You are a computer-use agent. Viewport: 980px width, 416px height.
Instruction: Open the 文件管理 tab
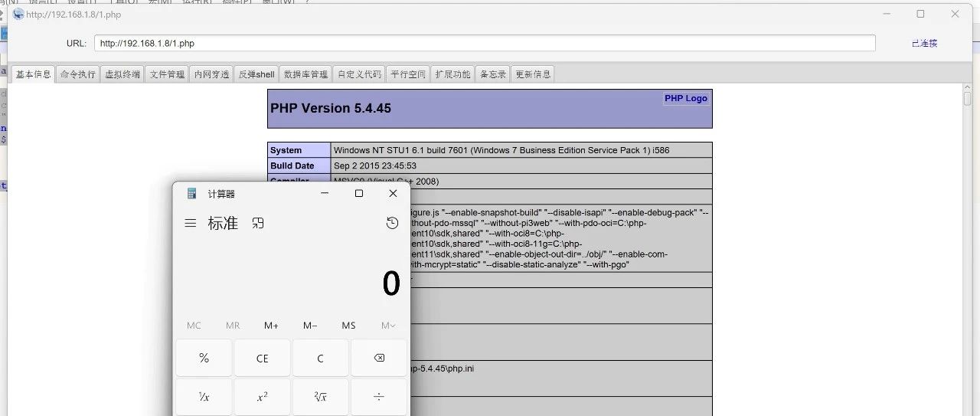tap(167, 74)
